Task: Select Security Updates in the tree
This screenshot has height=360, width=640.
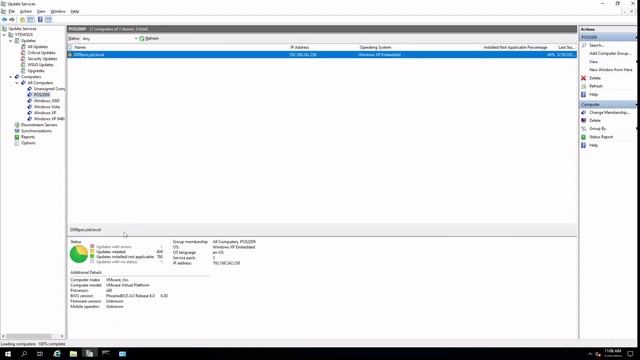Action: tap(42, 59)
